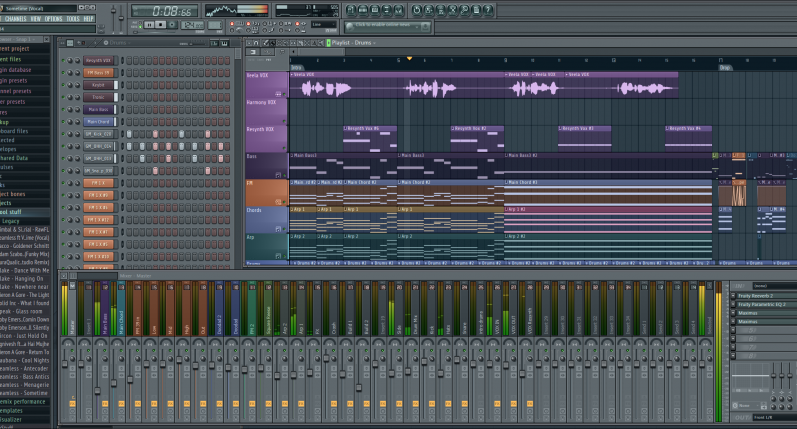Image resolution: width=797 pixels, height=429 pixels.
Task: Open the slot menu arrow beside Fruity Reeverb 2
Action: [733, 296]
